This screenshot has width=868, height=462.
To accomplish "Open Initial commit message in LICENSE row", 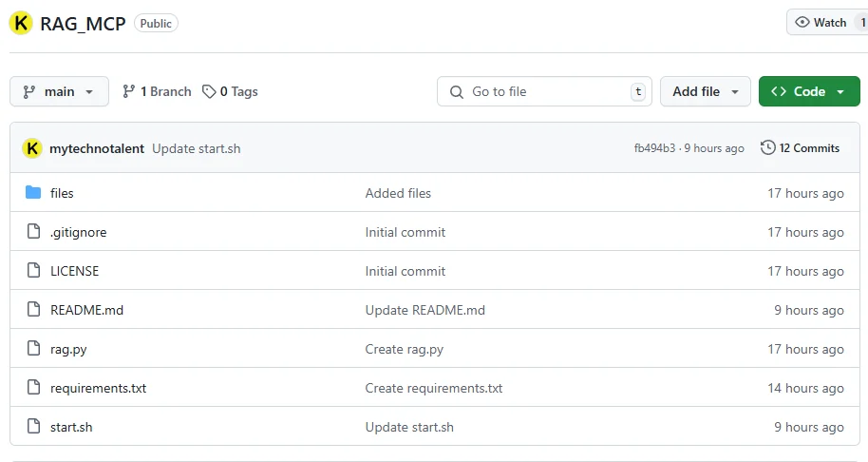I will [x=406, y=271].
